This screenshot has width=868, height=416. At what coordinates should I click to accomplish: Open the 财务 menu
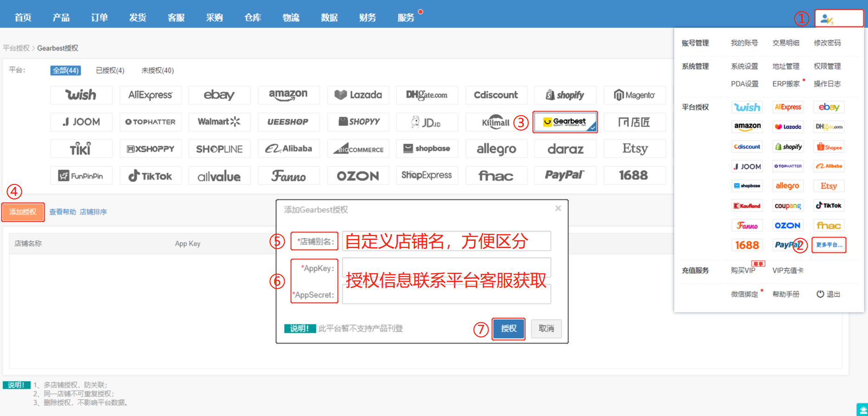click(368, 18)
